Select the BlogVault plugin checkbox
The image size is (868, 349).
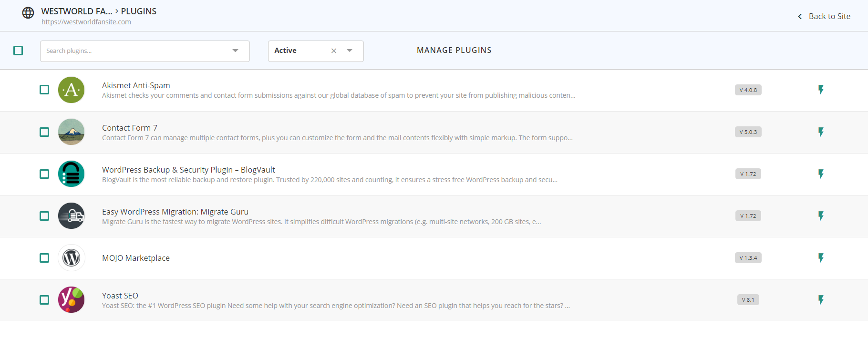pos(44,174)
